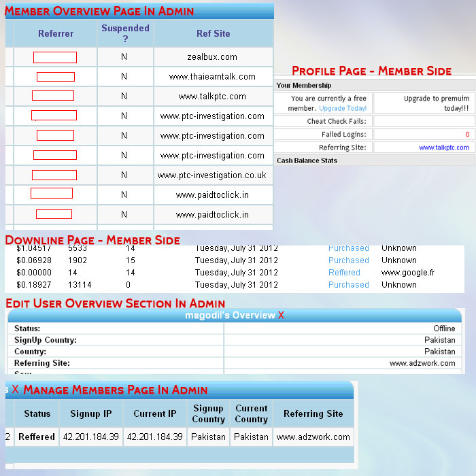The width and height of the screenshot is (476, 476).
Task: Click www.adzwork.com in Manage Members table
Action: 313,437
